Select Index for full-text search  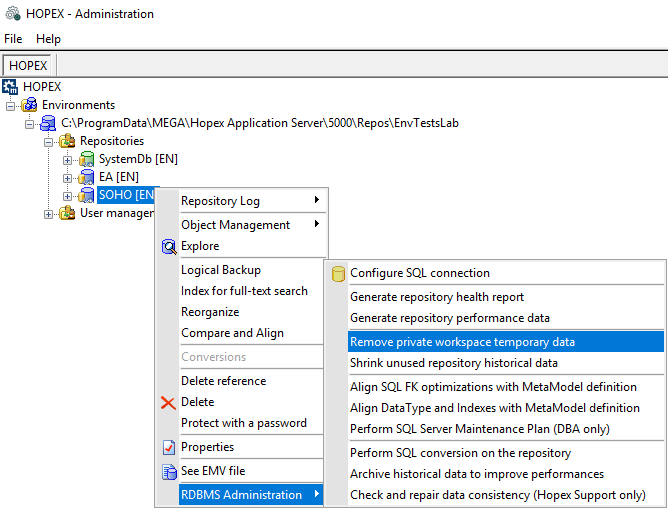251,291
